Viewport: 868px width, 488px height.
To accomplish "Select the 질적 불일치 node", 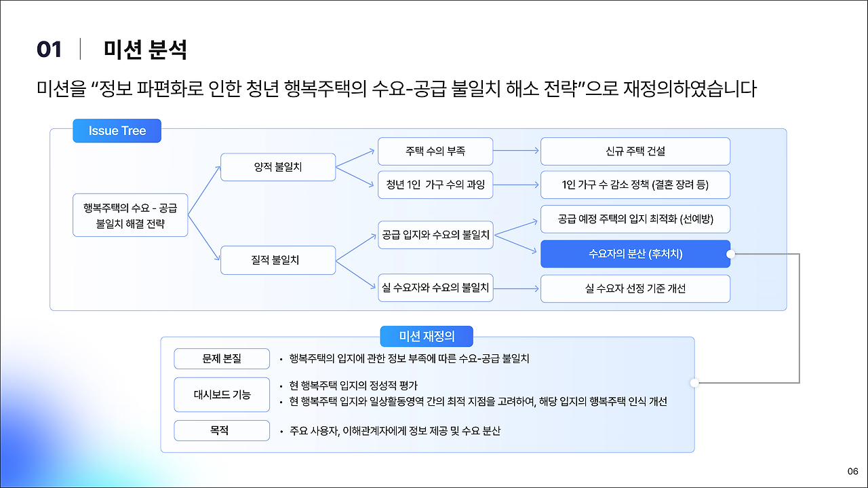I will [278, 260].
